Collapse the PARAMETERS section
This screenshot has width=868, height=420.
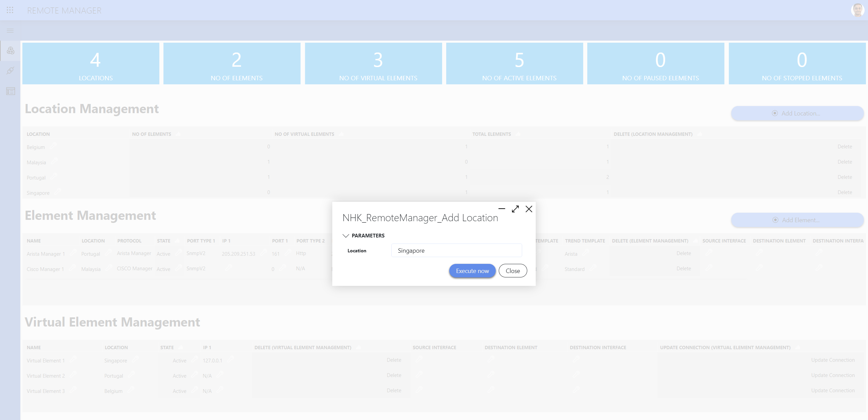point(346,235)
